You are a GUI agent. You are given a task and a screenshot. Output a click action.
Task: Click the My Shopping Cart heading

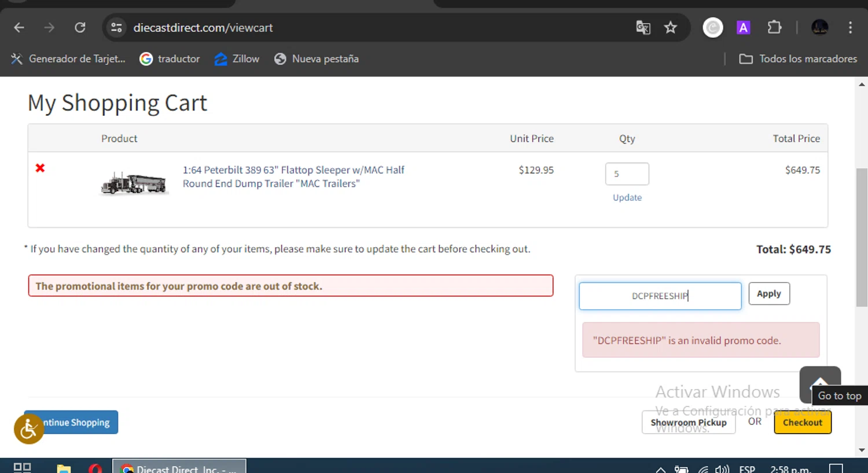coord(117,103)
